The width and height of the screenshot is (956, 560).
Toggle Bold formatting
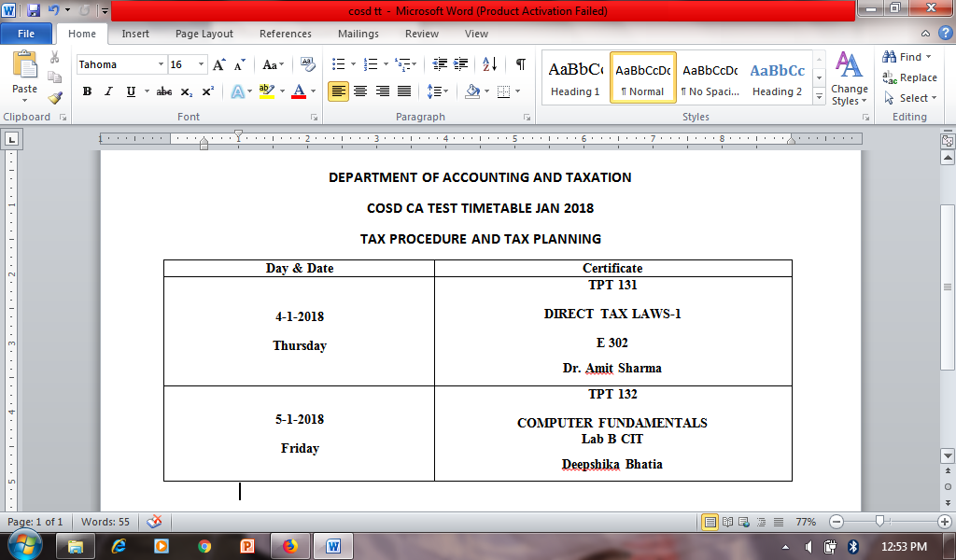coord(87,91)
